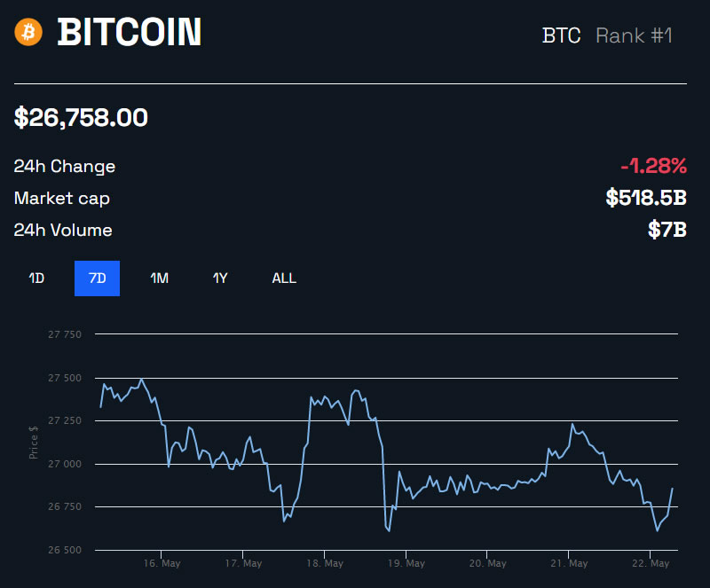The image size is (710, 588).
Task: Select the red -1.28% change value
Action: click(654, 166)
